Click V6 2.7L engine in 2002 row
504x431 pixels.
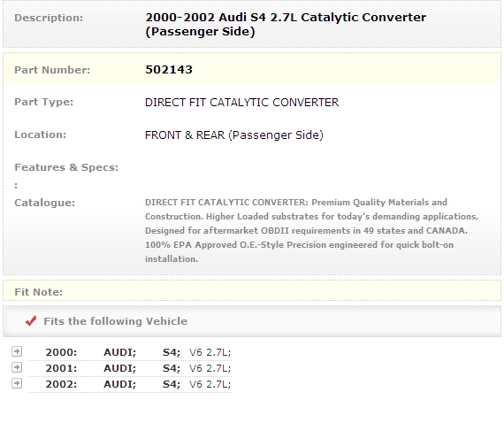pyautogui.click(x=210, y=384)
